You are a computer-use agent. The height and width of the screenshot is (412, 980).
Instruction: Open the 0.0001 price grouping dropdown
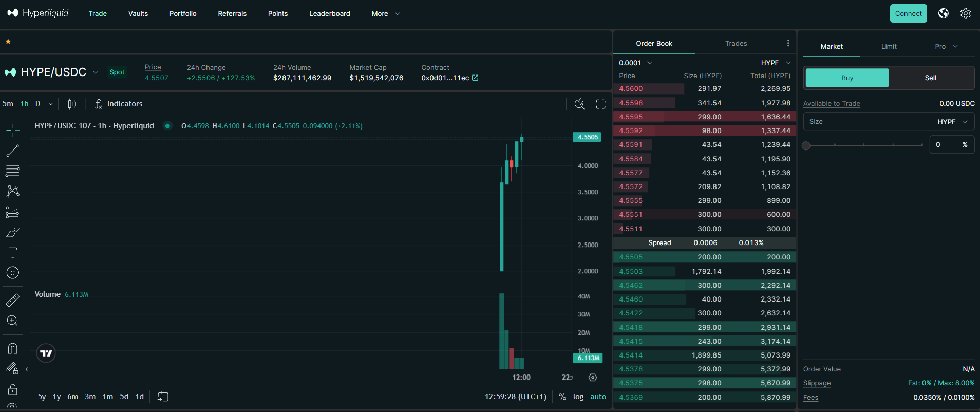(x=635, y=63)
